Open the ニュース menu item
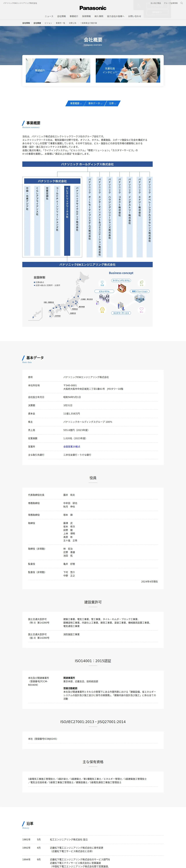186x868 pixels. click(x=49, y=16)
